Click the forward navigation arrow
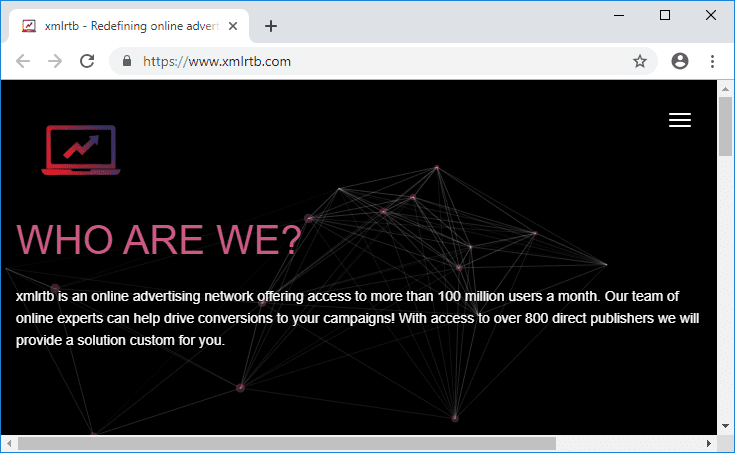This screenshot has height=453, width=735. click(x=55, y=61)
